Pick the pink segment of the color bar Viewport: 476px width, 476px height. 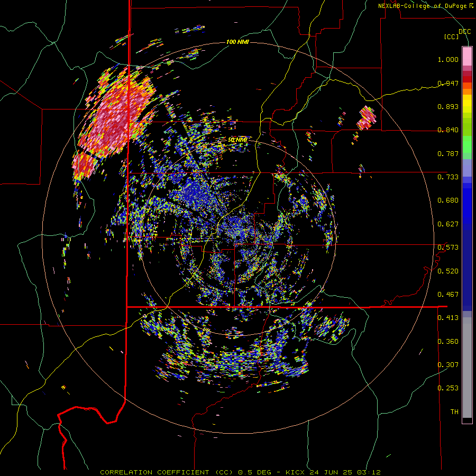pos(467,56)
